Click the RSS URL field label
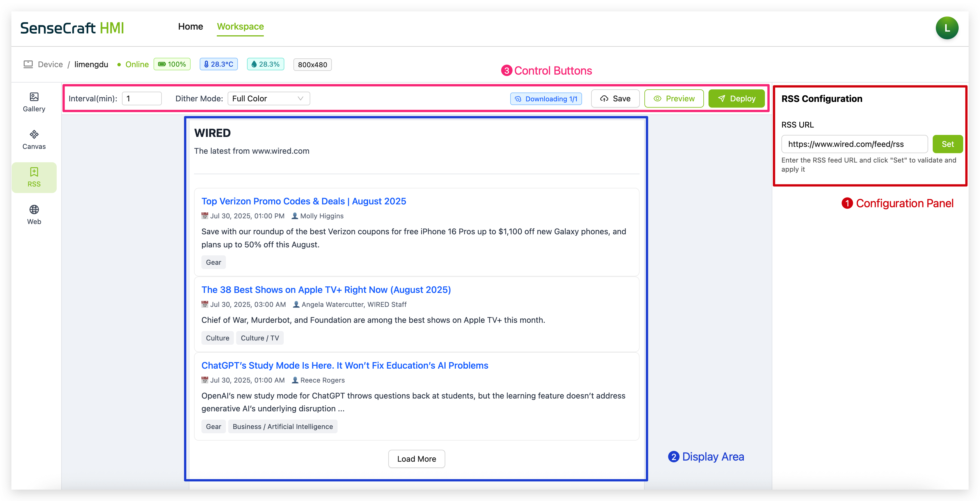This screenshot has width=980, height=501. point(797,125)
